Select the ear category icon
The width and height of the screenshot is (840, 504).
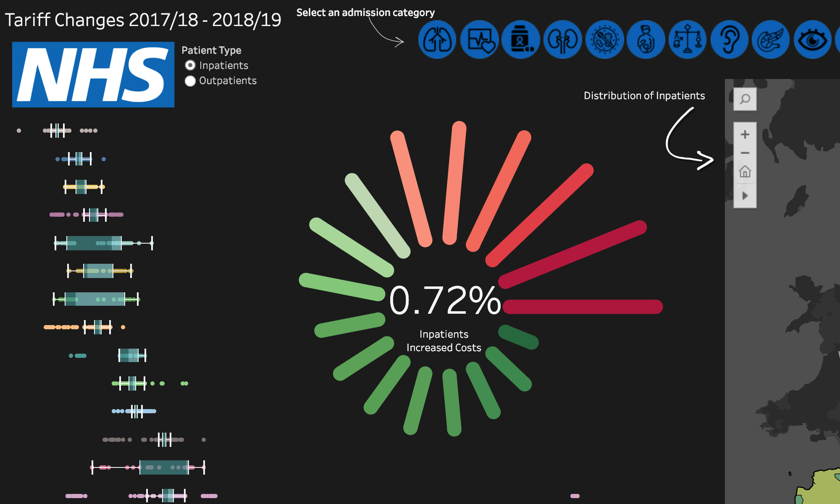[730, 39]
